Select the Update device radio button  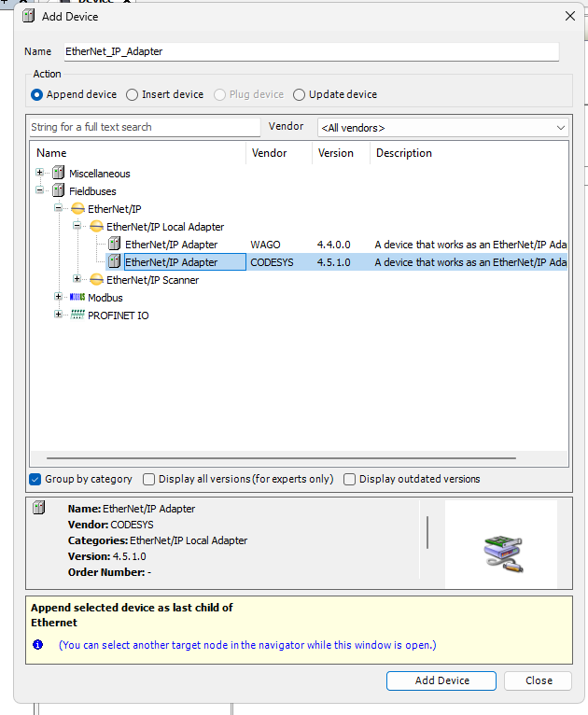pos(299,95)
